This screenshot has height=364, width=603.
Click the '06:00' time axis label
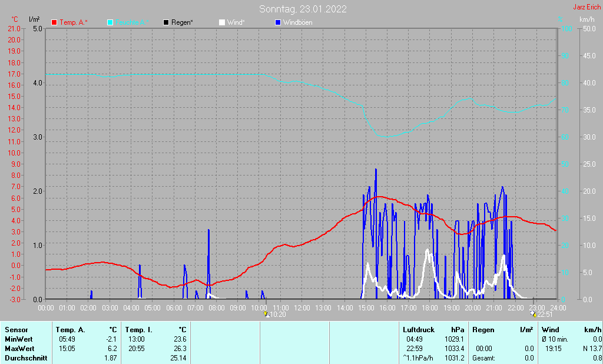tap(174, 308)
